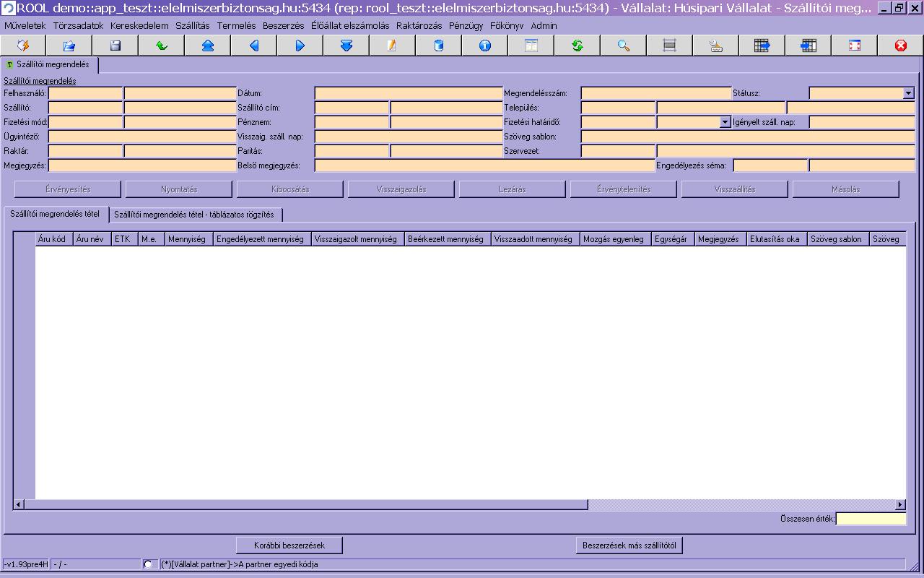This screenshot has width=924, height=578.
Task: Open the Raktározás menu
Action: coord(419,25)
